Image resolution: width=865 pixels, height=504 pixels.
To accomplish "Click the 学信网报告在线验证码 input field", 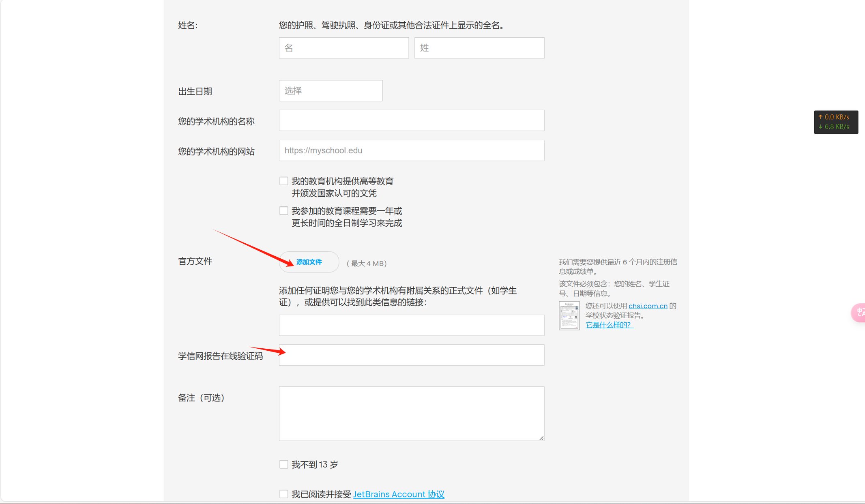I will pos(411,355).
